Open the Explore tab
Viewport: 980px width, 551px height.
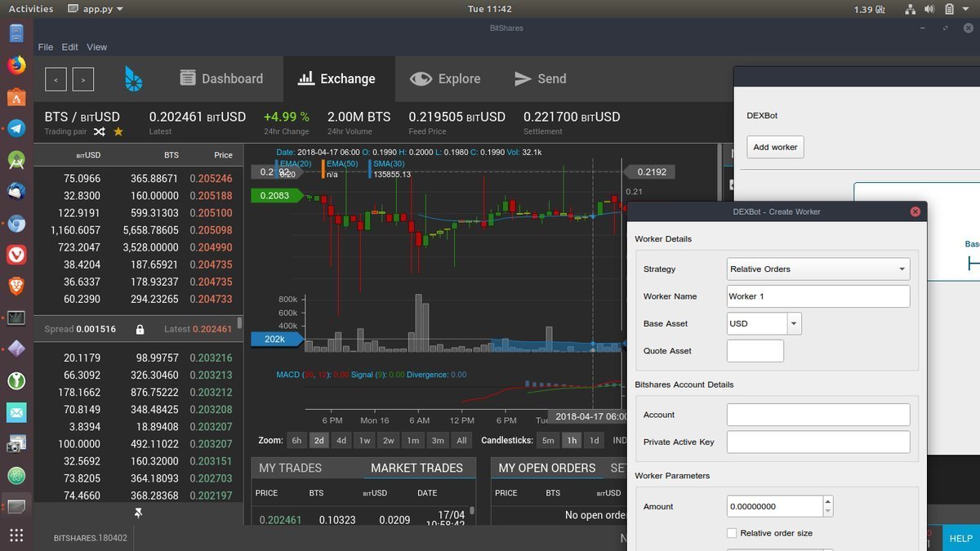[445, 79]
